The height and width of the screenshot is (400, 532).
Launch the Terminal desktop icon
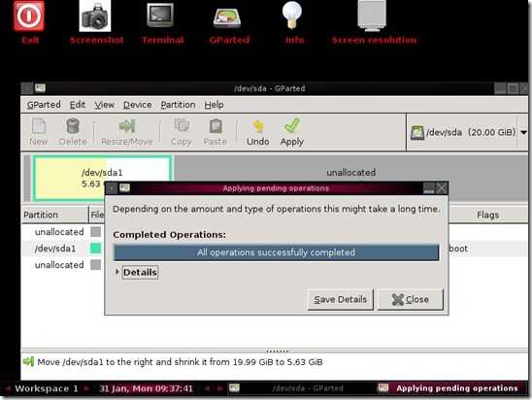click(160, 16)
